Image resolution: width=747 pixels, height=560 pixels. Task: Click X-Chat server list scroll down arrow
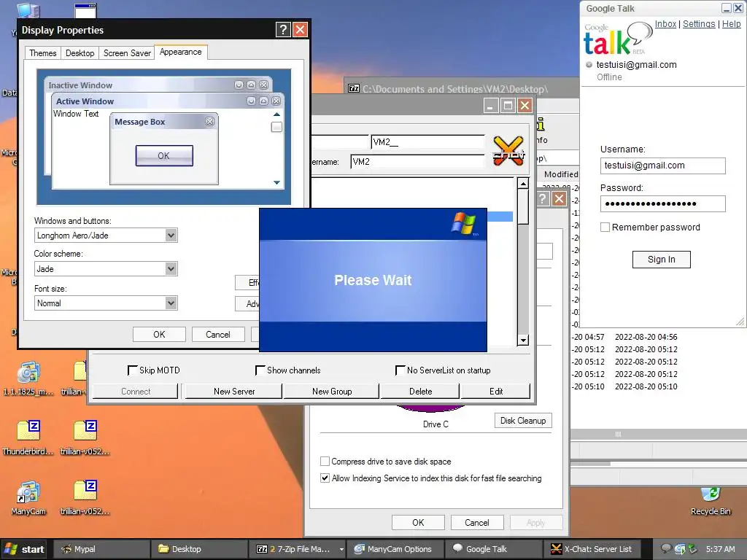click(523, 340)
